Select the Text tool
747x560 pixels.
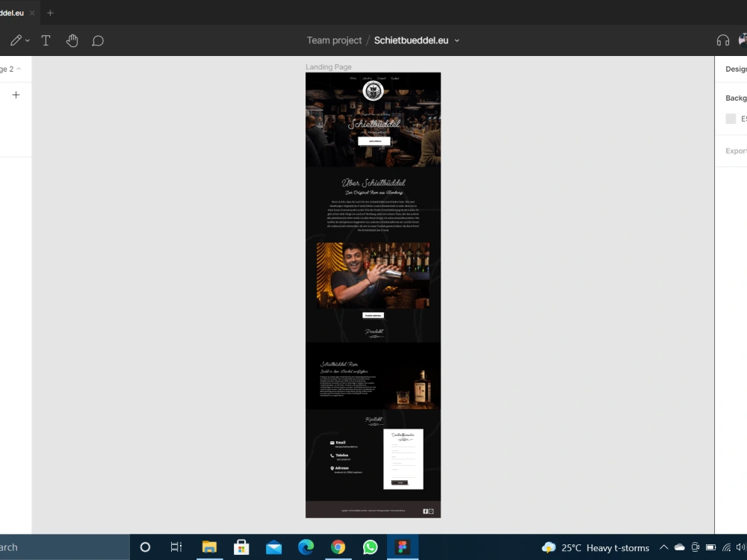[46, 40]
